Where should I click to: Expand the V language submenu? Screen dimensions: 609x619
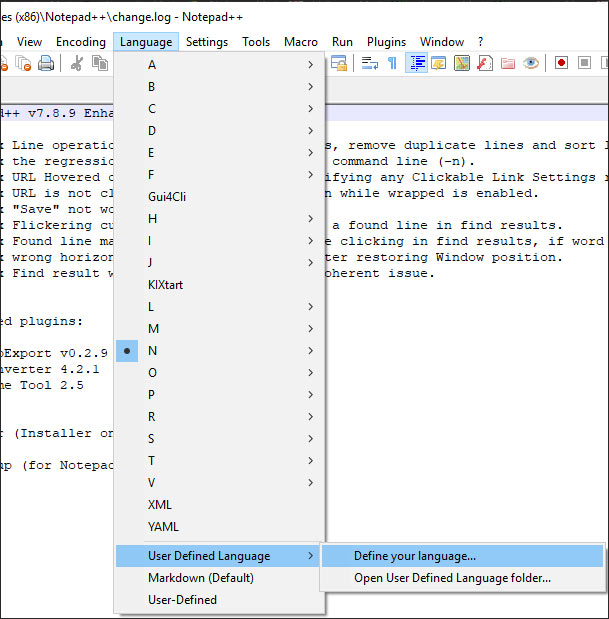tap(219, 483)
